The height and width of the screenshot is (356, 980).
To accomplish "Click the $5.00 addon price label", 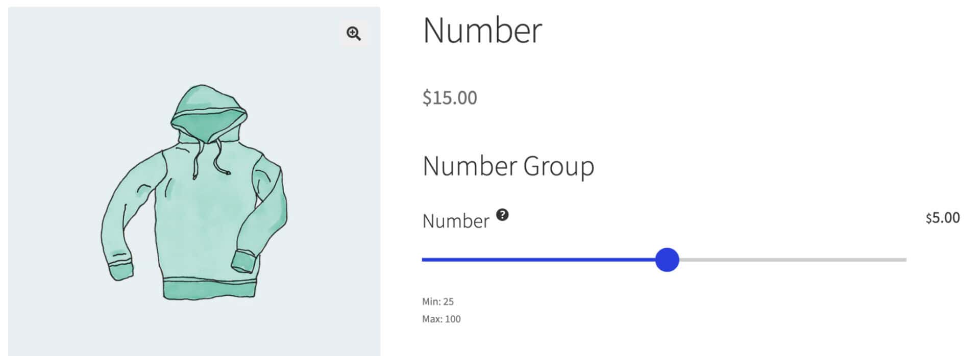I will point(942,218).
